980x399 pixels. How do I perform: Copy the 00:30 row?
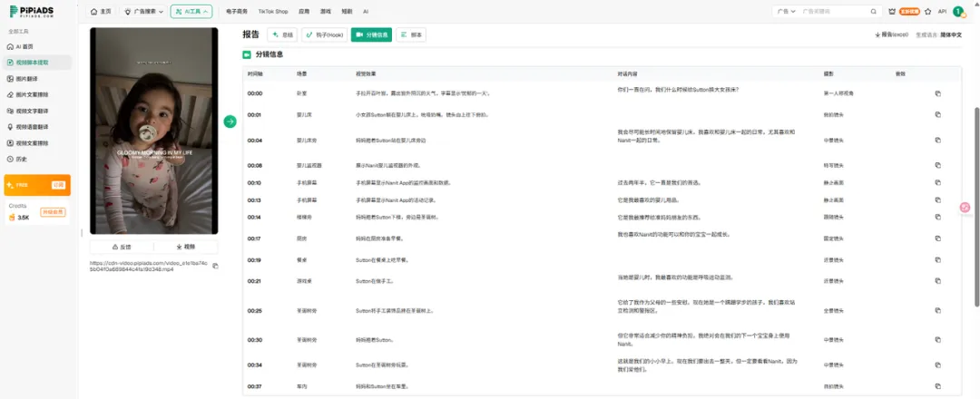coord(937,340)
